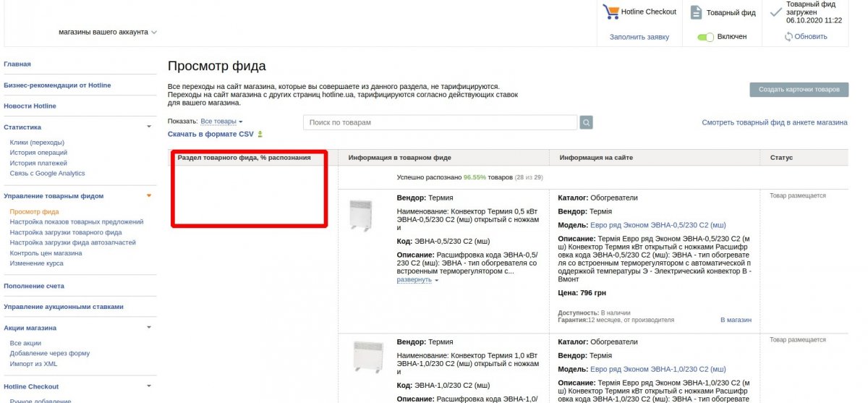Open Изменение курса
Screen dimensions: 868x403
(x=36, y=263)
